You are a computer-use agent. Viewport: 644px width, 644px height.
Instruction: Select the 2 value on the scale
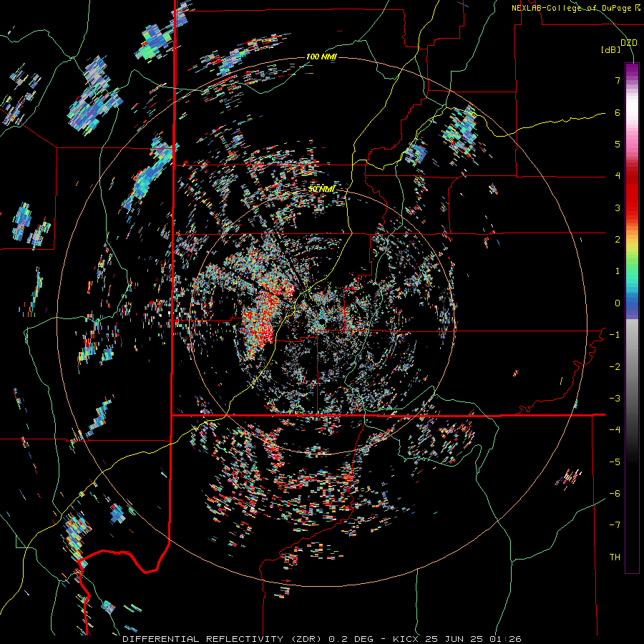point(618,240)
